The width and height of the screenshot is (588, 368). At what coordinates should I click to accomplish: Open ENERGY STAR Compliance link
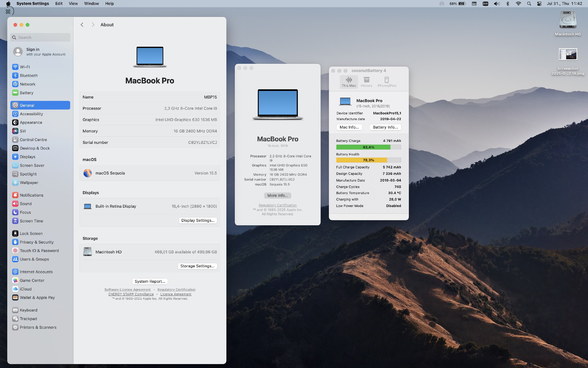(131, 294)
